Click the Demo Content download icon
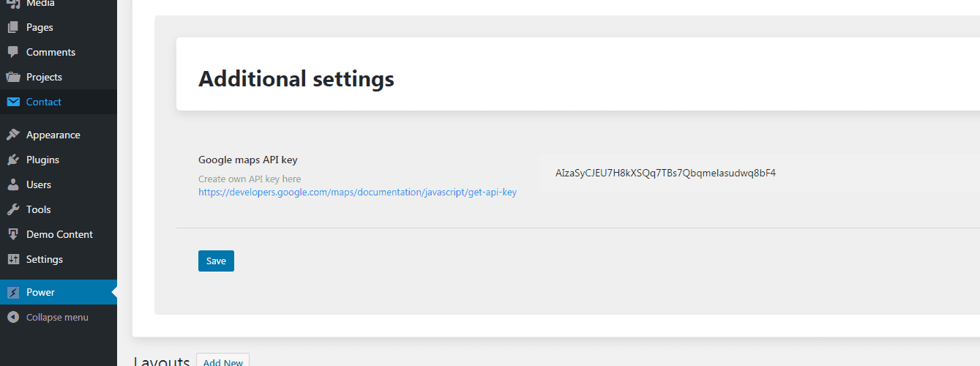The width and height of the screenshot is (980, 366). [12, 235]
